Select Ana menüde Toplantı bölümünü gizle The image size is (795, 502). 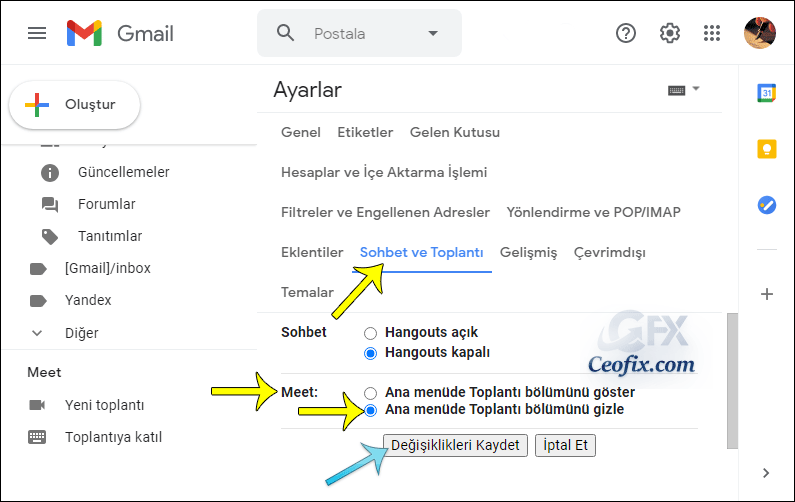pyautogui.click(x=371, y=410)
